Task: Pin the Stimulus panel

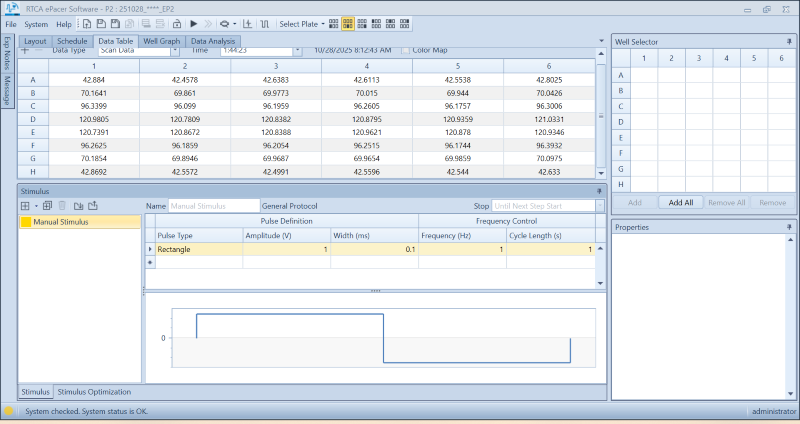Action: point(599,190)
